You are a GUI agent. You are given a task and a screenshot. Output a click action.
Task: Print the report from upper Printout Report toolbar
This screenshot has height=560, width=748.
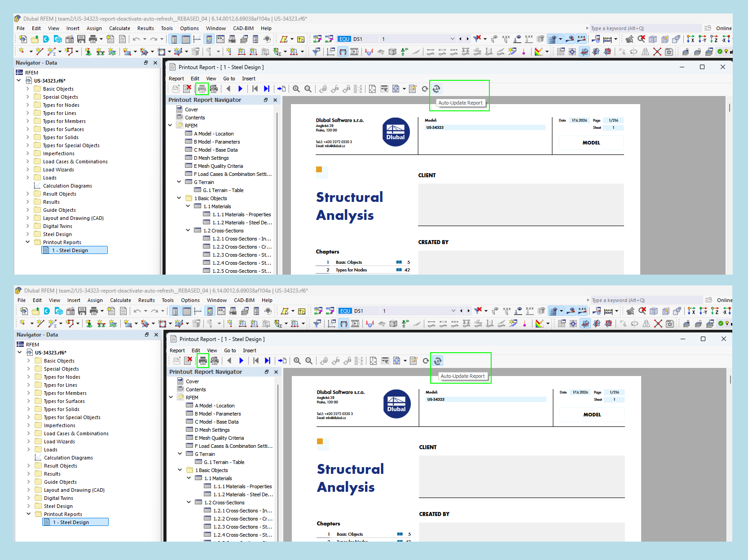coord(202,89)
